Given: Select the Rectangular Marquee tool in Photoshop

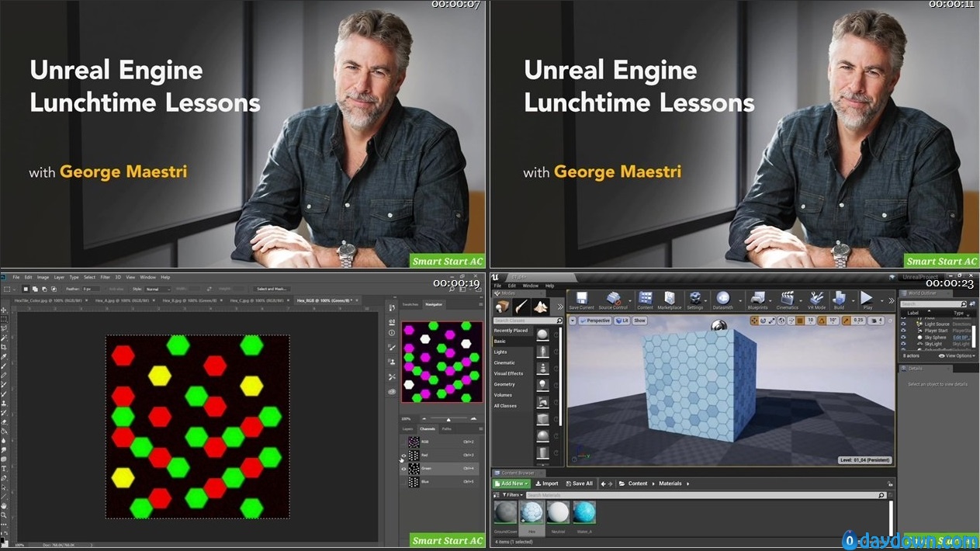Looking at the screenshot, I should pos(4,319).
